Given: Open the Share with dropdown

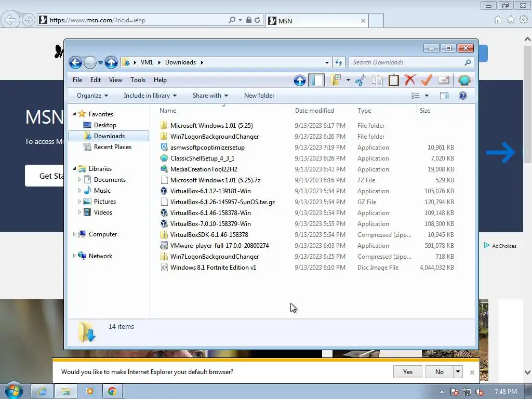Looking at the screenshot, I should [x=210, y=96].
